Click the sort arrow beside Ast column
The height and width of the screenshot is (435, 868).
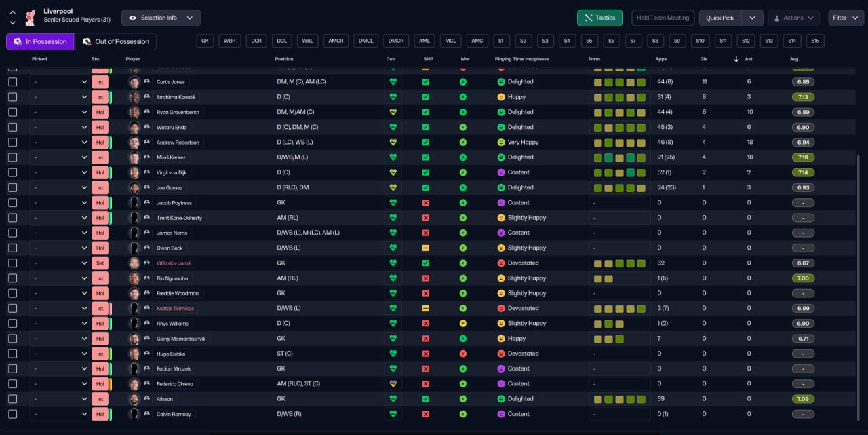(736, 59)
